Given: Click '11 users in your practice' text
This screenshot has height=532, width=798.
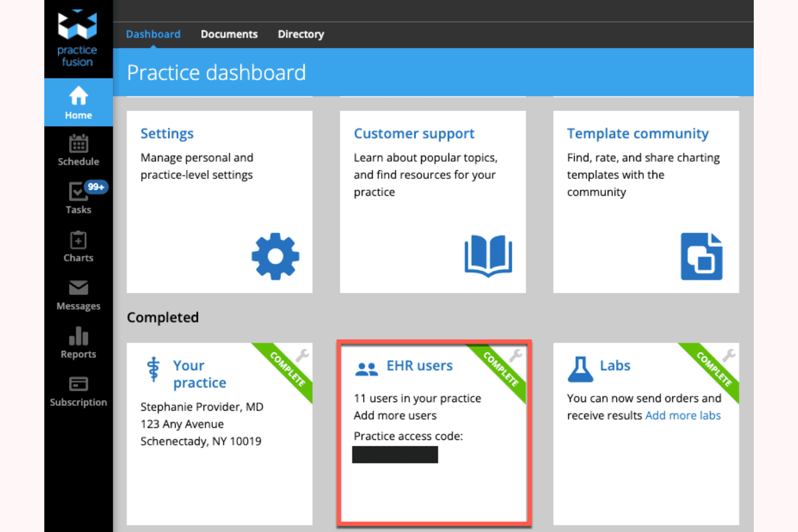Looking at the screenshot, I should [x=417, y=398].
